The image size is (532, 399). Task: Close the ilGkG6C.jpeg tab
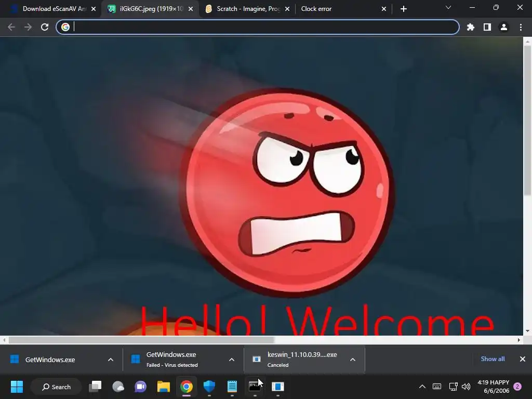point(191,9)
